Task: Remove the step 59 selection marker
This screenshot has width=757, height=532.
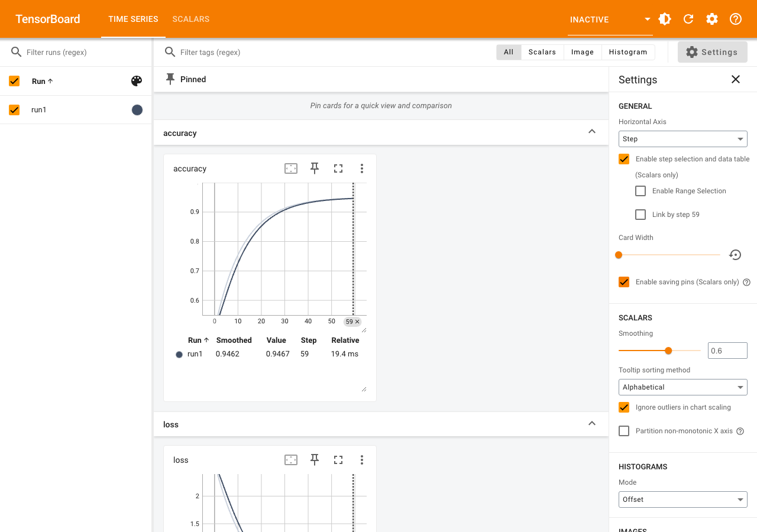Action: click(357, 322)
